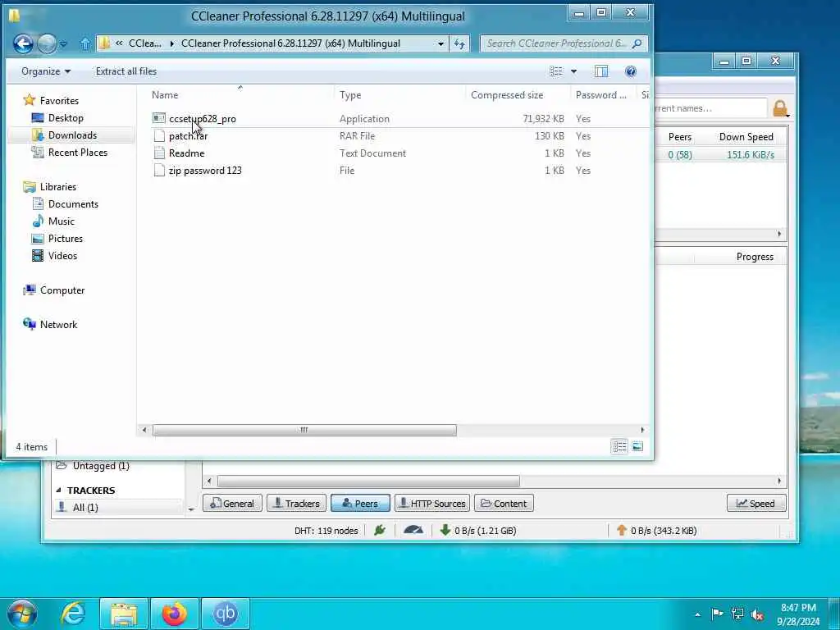The image size is (840, 630).
Task: Toggle the preview pane icon
Action: click(601, 71)
